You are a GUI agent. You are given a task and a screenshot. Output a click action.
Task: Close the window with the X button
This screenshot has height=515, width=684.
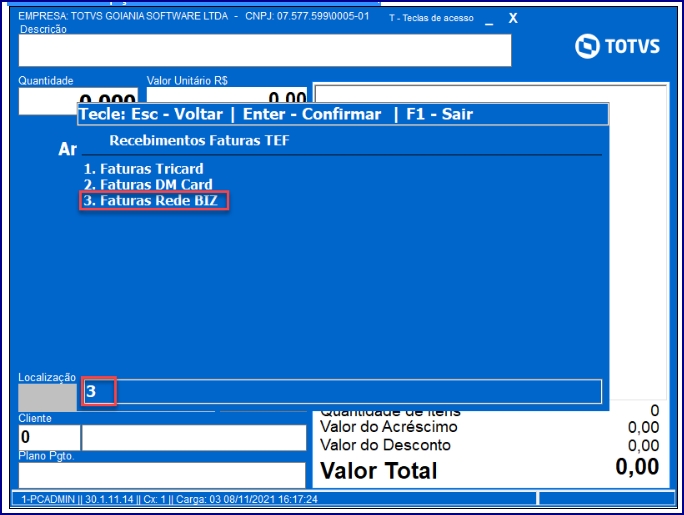[x=513, y=18]
